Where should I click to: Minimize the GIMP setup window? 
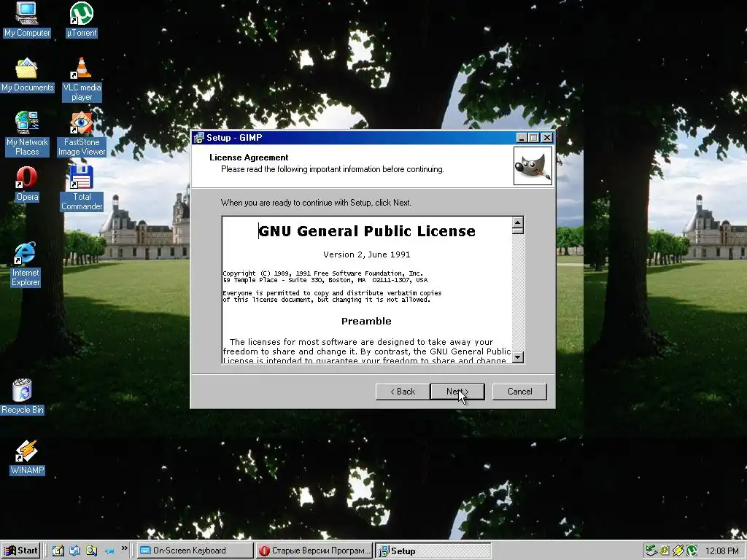[x=522, y=138]
